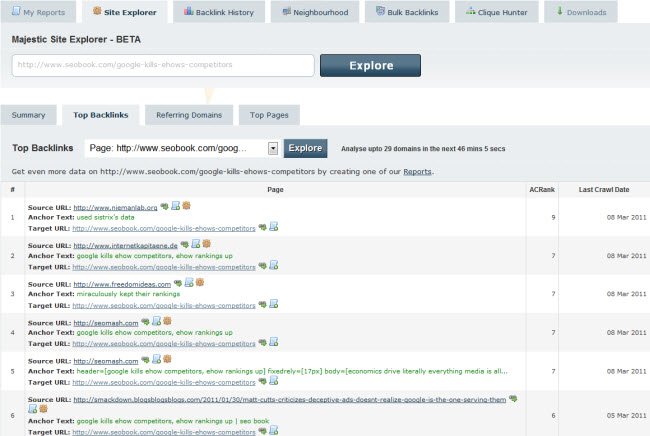Click the Last Crawl Date column header
Screen dimensions: 650x436
(x=604, y=189)
